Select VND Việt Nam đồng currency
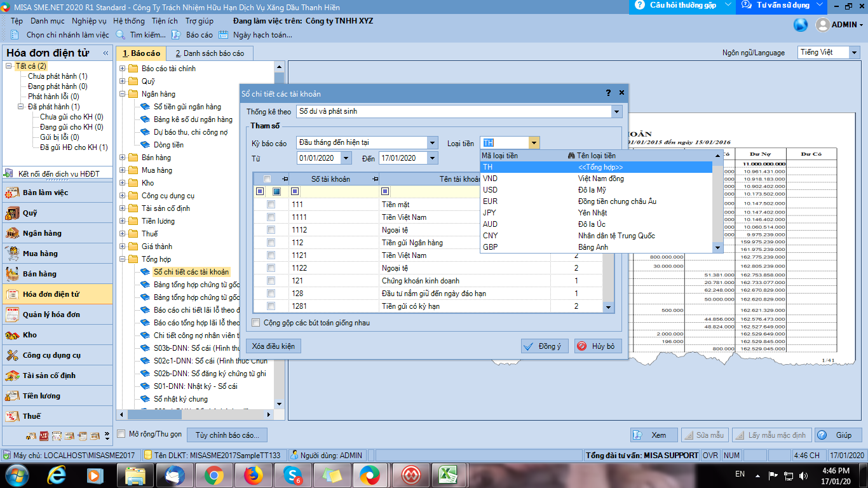The image size is (868, 488). click(596, 179)
